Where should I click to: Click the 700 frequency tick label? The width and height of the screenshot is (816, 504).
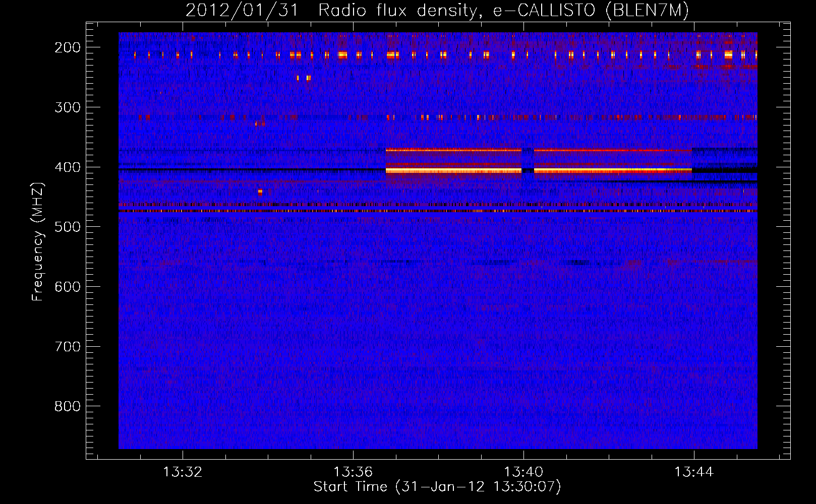pos(68,347)
